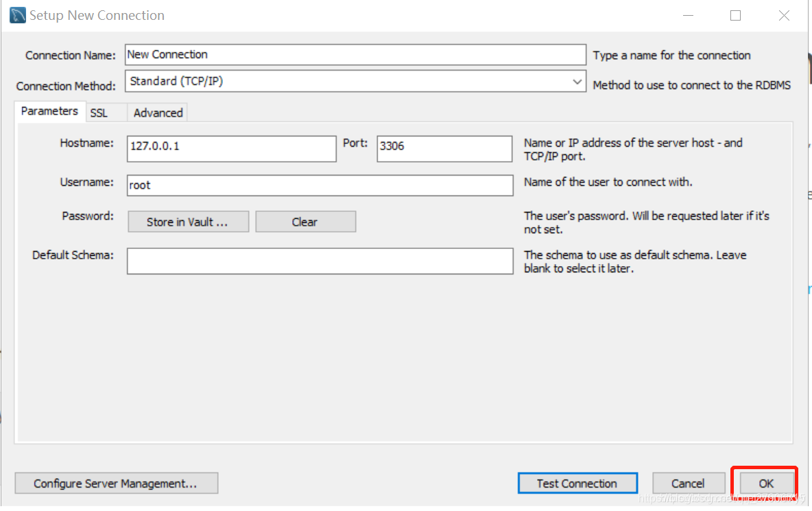This screenshot has width=812, height=511.
Task: Click the 'Setup New Connection' title text
Action: coord(97,16)
